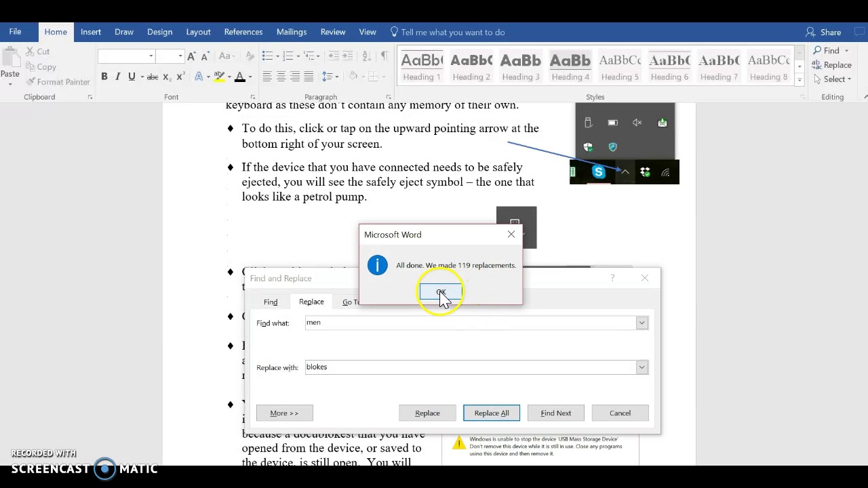
Task: Cancel the Find and Replace dialog
Action: tap(620, 413)
